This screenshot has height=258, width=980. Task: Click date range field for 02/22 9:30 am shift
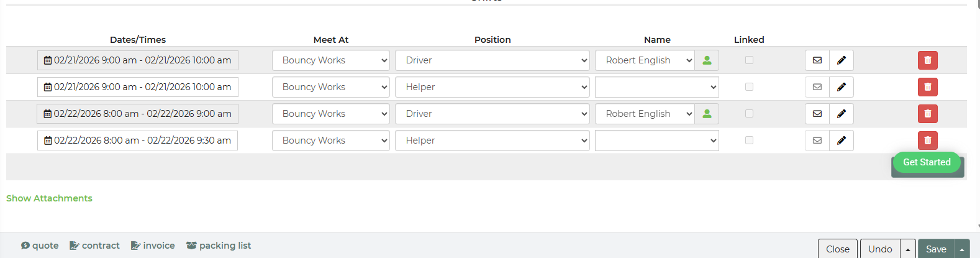[x=137, y=141]
